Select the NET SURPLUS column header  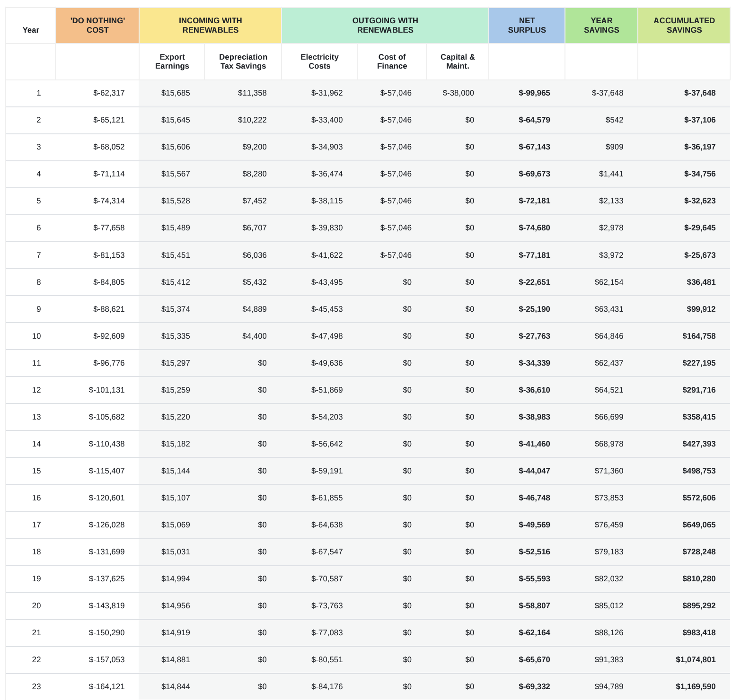(527, 25)
